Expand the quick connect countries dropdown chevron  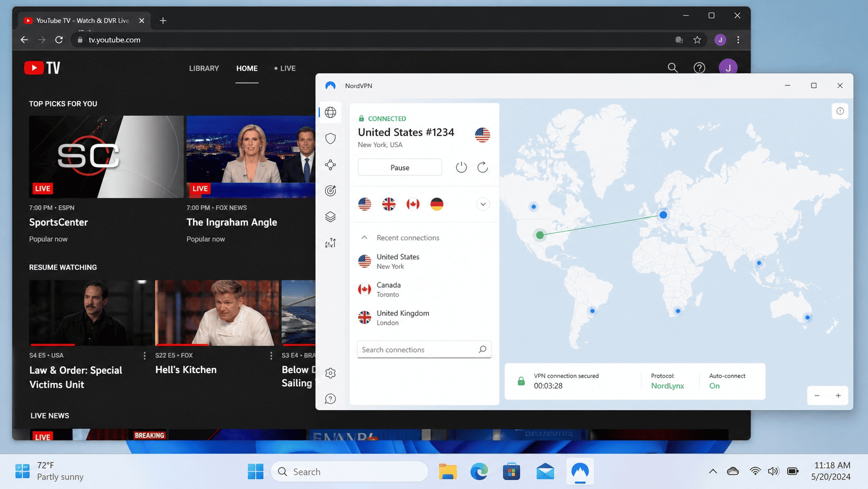pyautogui.click(x=483, y=204)
